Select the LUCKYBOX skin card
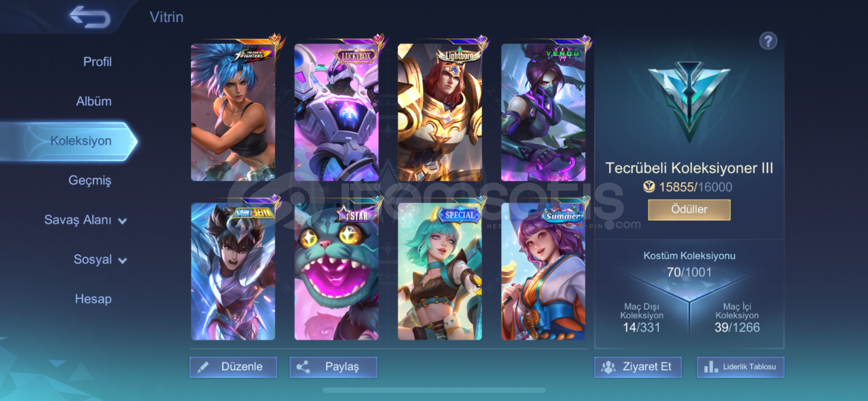The image size is (868, 401). [x=337, y=112]
